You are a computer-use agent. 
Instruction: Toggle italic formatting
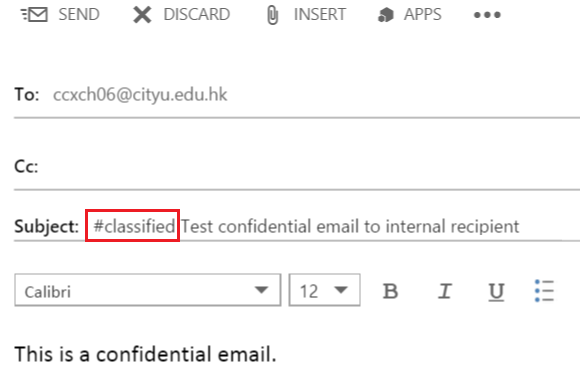click(x=445, y=291)
